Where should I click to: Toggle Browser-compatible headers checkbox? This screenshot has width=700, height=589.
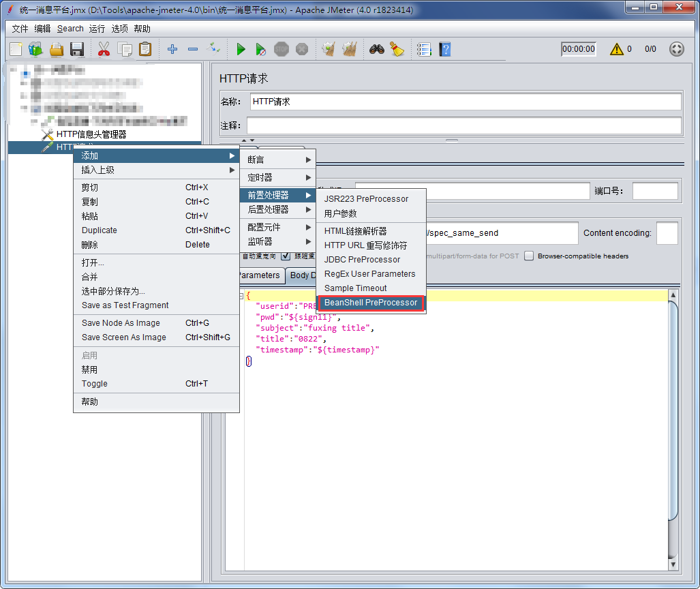click(529, 256)
